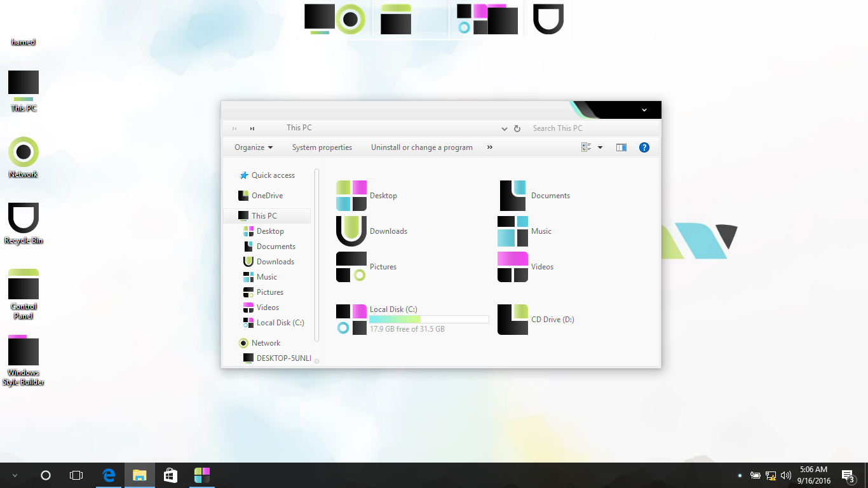Open the Music folder icon in main pane
Image resolution: width=868 pixels, height=488 pixels.
click(x=513, y=231)
